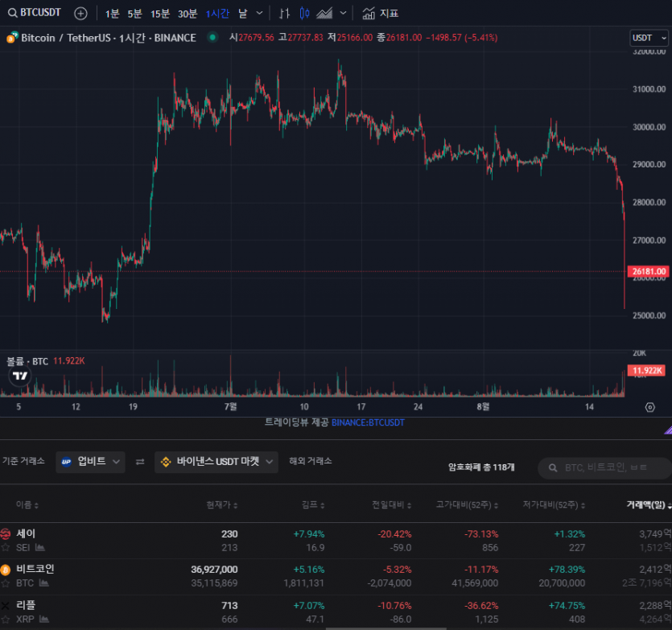Click the BTCUSDT symbol search
672x630 pixels.
tap(35, 13)
